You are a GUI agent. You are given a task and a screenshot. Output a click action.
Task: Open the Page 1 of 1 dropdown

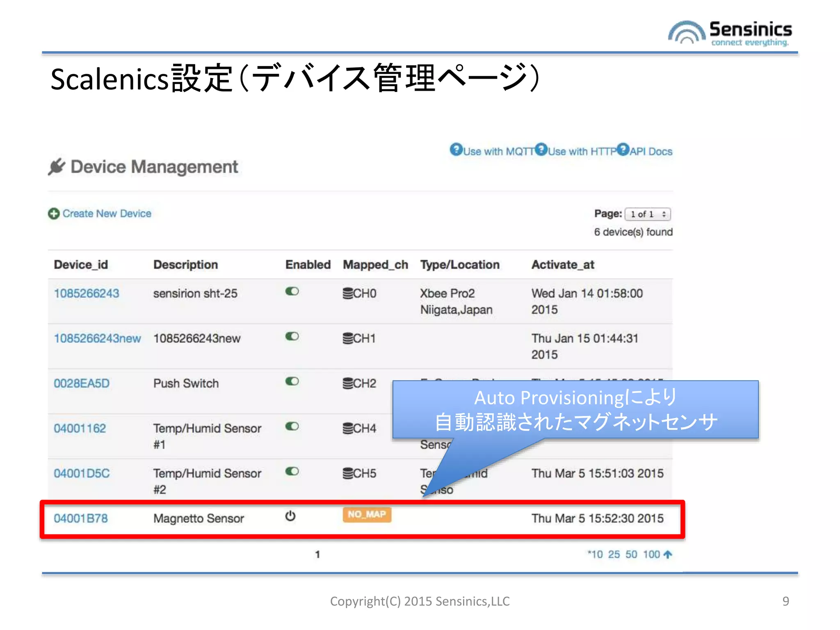[648, 214]
